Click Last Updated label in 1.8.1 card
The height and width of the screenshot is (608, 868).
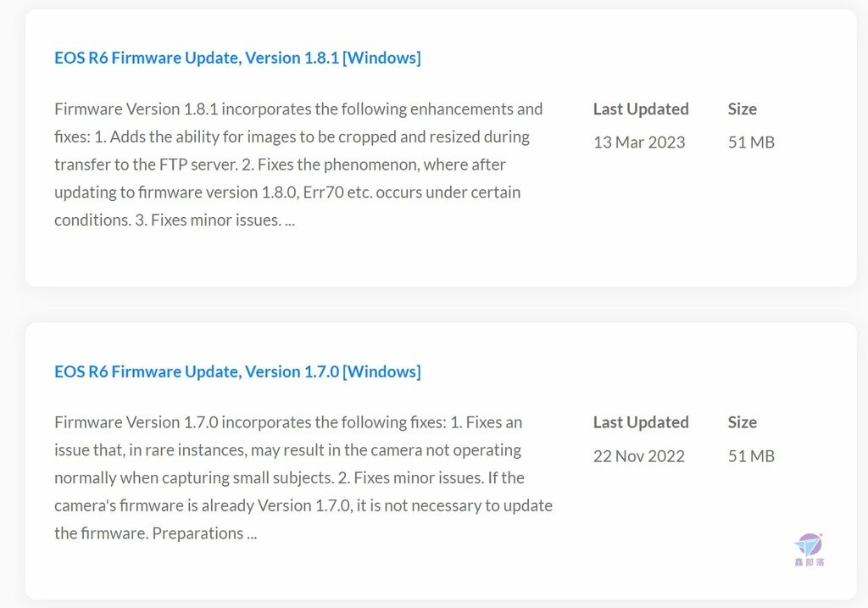pos(641,109)
